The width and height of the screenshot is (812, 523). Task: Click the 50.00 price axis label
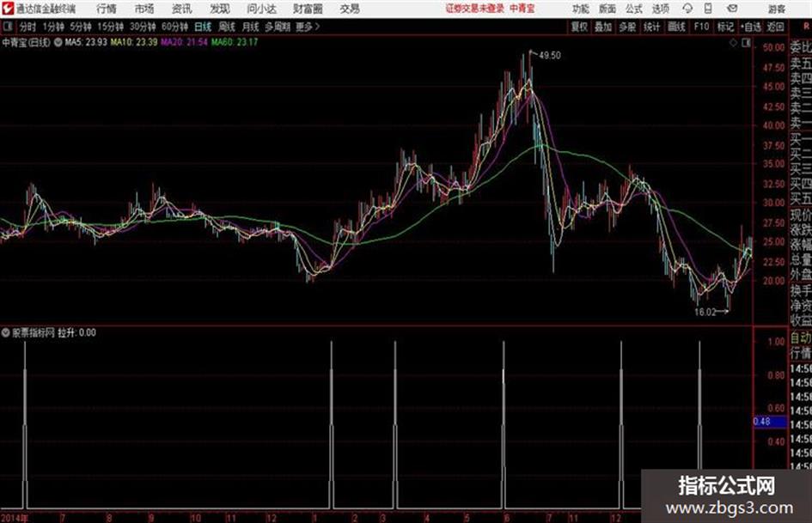773,47
